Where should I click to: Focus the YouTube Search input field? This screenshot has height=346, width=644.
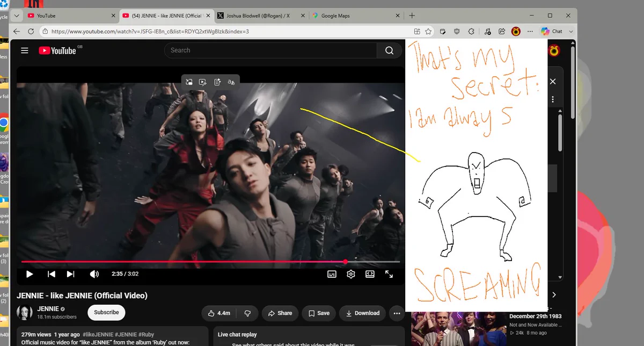(x=271, y=51)
